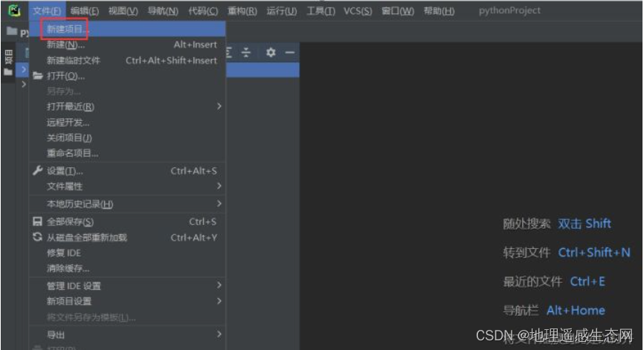Open the 代码(C) menu

(203, 11)
